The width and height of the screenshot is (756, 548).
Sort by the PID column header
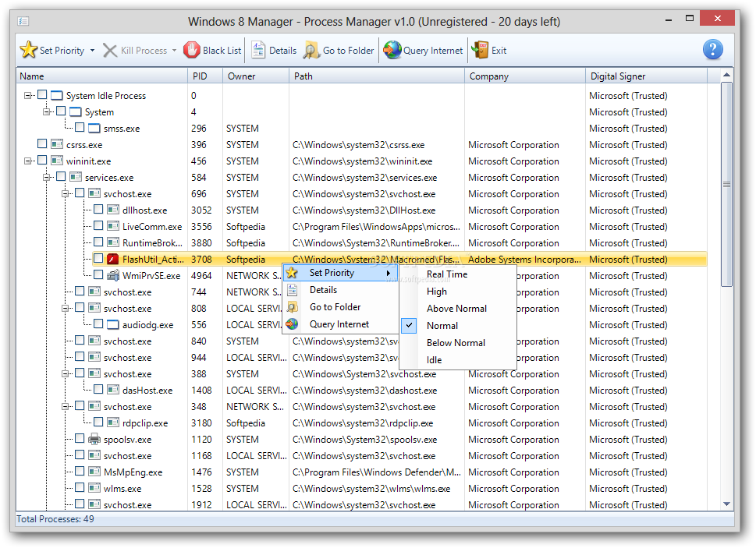tap(205, 76)
